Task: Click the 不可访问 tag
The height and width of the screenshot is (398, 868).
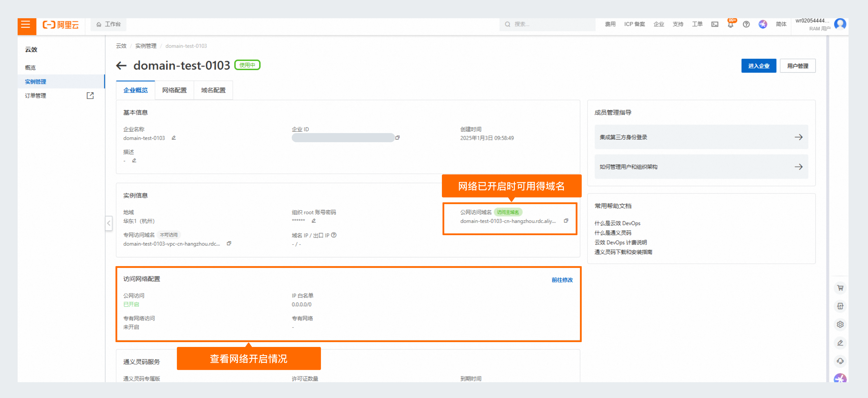Action: pos(168,235)
